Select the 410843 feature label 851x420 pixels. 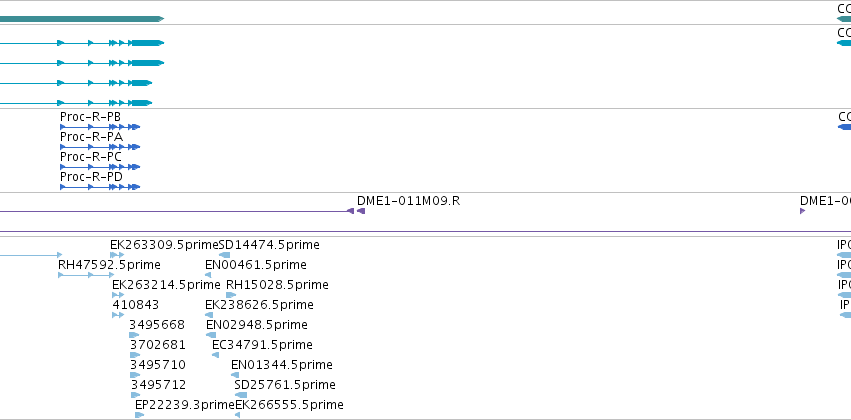136,305
